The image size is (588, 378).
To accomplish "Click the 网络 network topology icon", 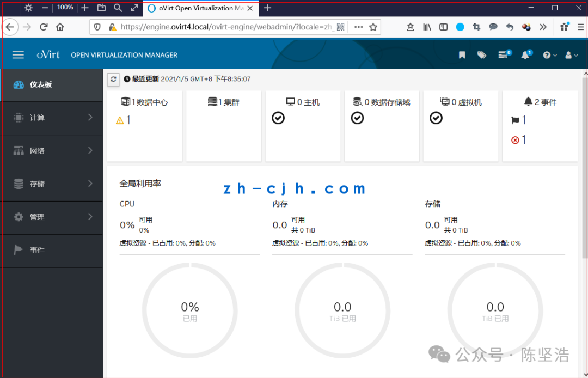I will 19,151.
